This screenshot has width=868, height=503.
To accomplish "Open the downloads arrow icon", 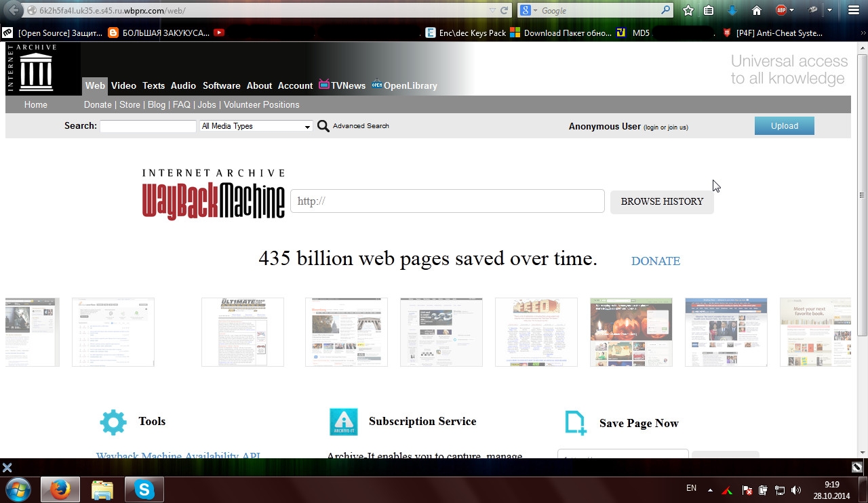I will click(x=732, y=10).
